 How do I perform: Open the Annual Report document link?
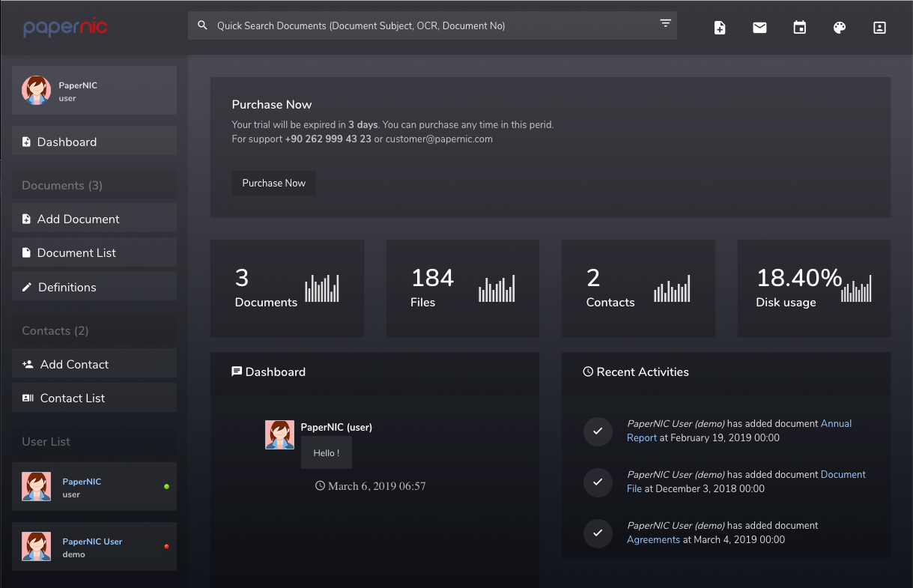836,424
